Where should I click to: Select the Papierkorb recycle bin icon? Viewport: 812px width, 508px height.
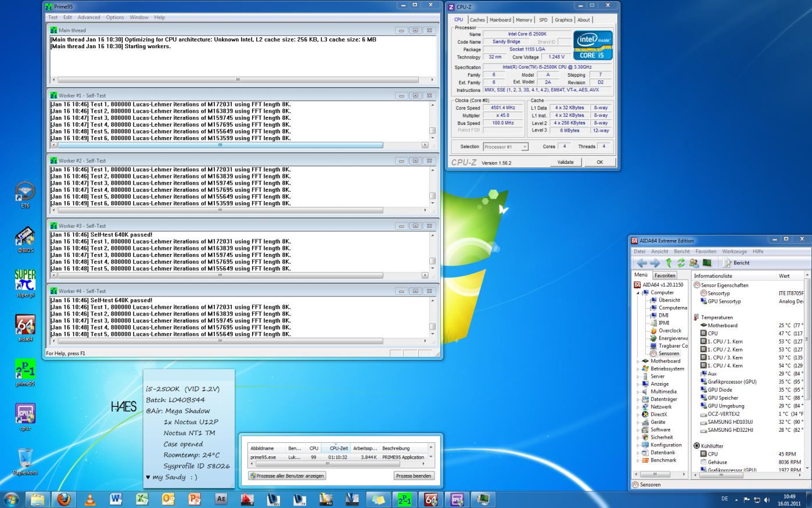click(25, 462)
